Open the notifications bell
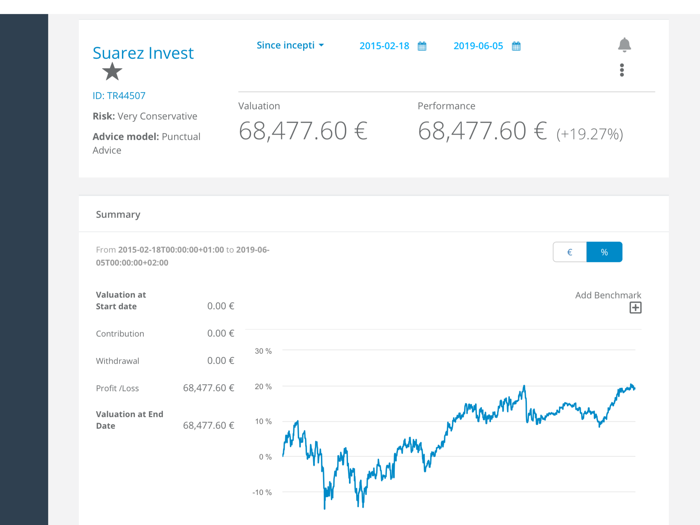This screenshot has width=700, height=525. 624,45
